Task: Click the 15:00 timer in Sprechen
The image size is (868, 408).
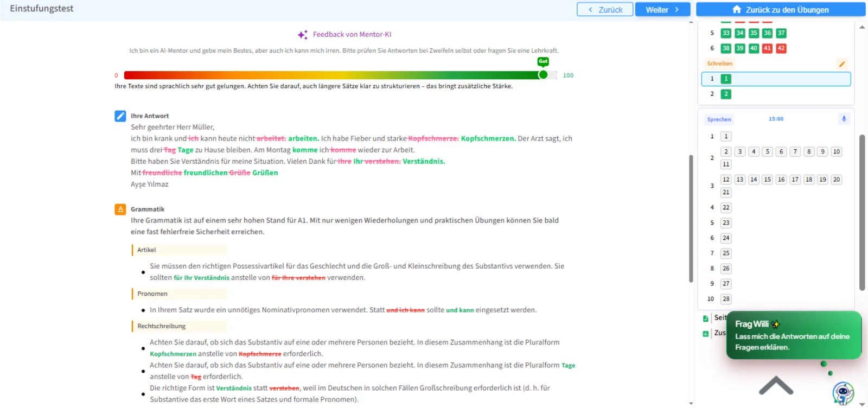Action: point(776,119)
